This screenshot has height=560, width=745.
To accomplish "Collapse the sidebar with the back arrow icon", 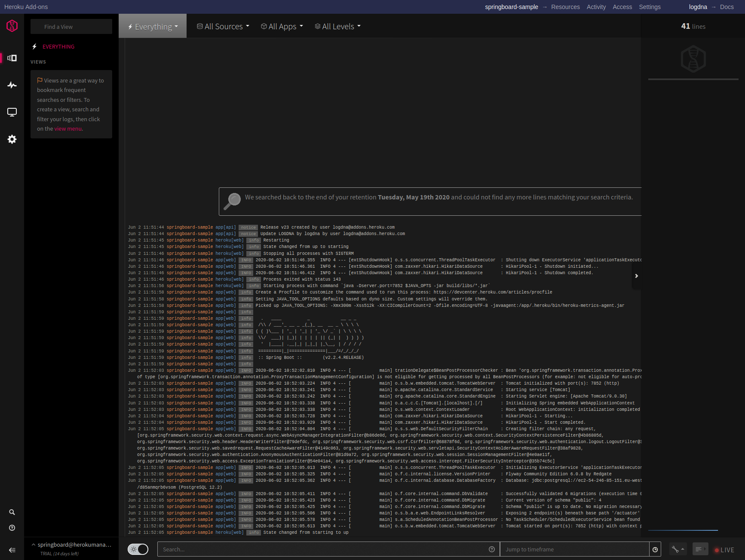I will 12,550.
